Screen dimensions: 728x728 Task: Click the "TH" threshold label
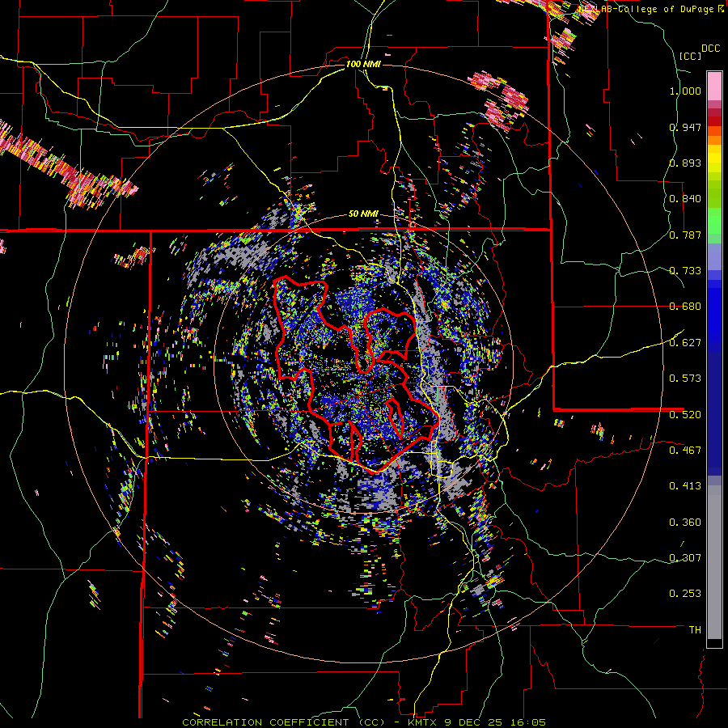click(x=695, y=630)
